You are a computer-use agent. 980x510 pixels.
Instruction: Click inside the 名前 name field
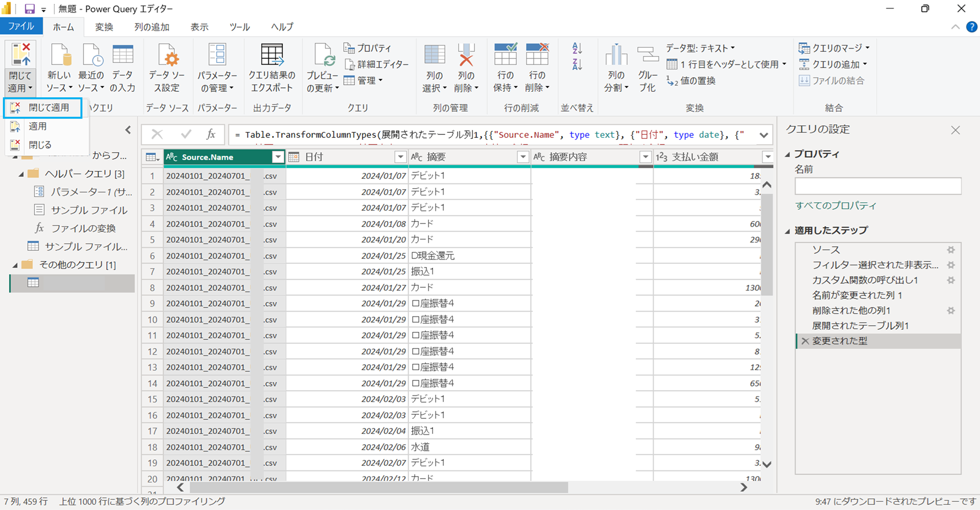[878, 186]
